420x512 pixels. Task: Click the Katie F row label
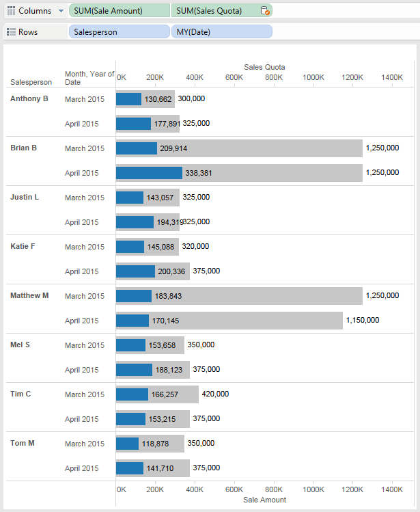pyautogui.click(x=25, y=247)
